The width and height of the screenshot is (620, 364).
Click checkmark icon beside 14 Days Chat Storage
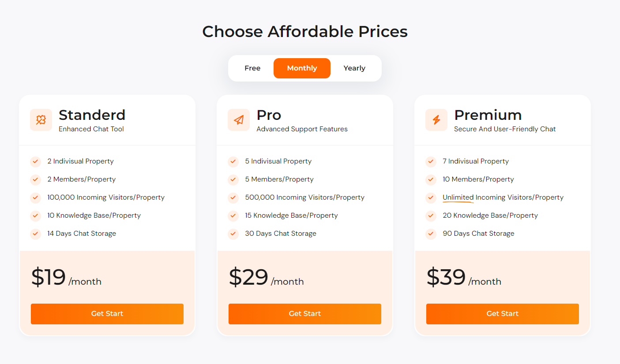(x=35, y=234)
